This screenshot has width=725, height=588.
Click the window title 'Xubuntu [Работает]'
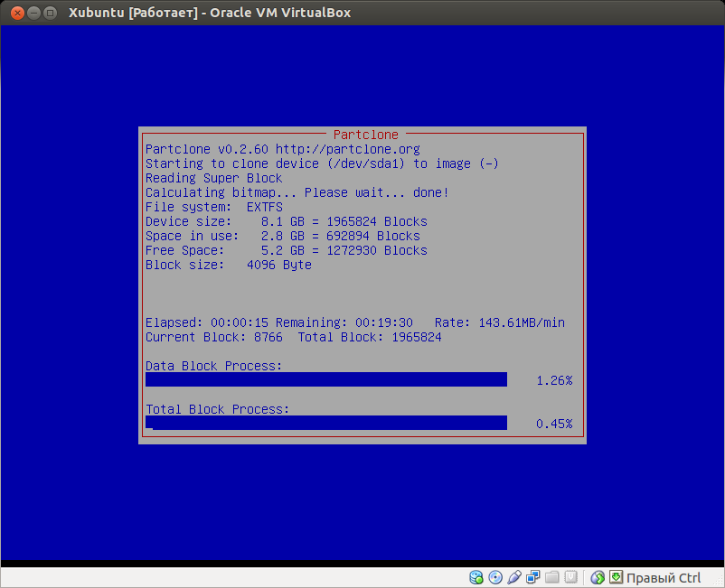pyautogui.click(x=133, y=13)
